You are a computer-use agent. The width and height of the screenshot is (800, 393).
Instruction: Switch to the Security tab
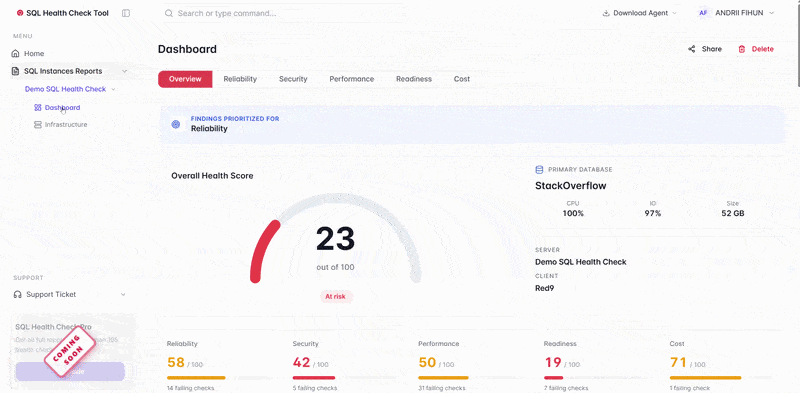(293, 79)
